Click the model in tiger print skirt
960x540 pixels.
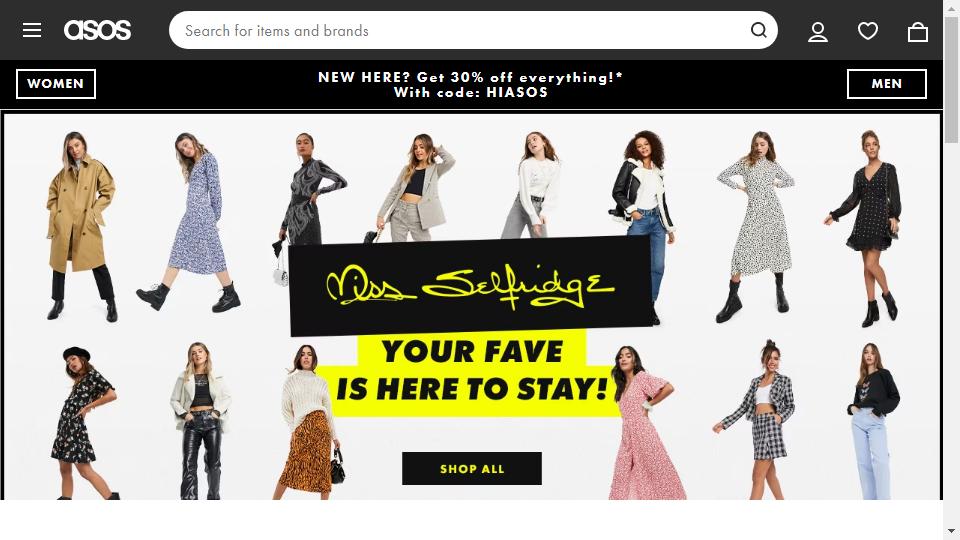click(310, 421)
